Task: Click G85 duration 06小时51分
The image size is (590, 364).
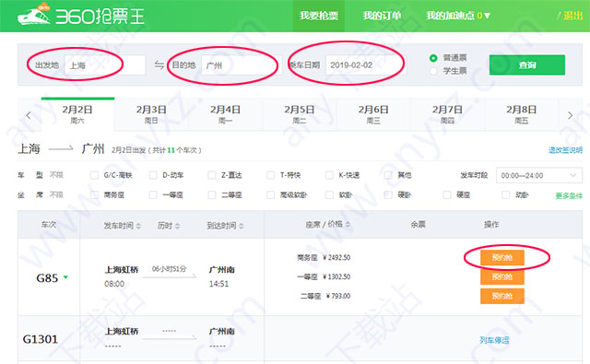Action: [169, 269]
